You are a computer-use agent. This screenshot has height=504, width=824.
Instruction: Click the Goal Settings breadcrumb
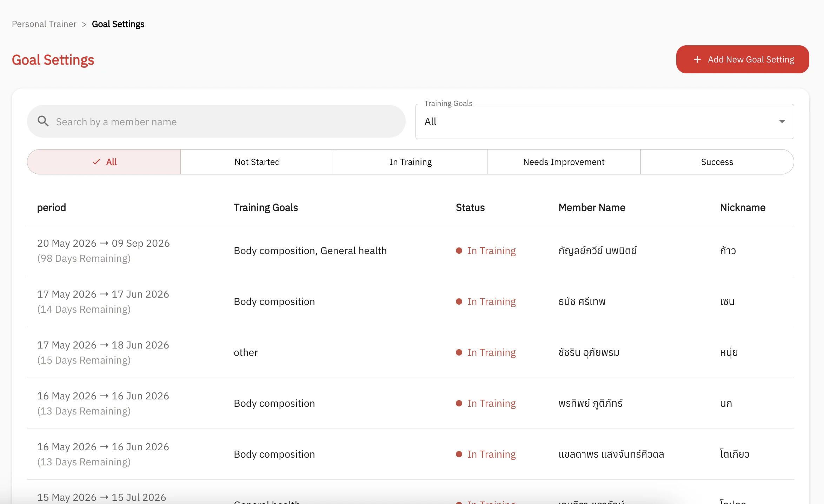pos(118,24)
